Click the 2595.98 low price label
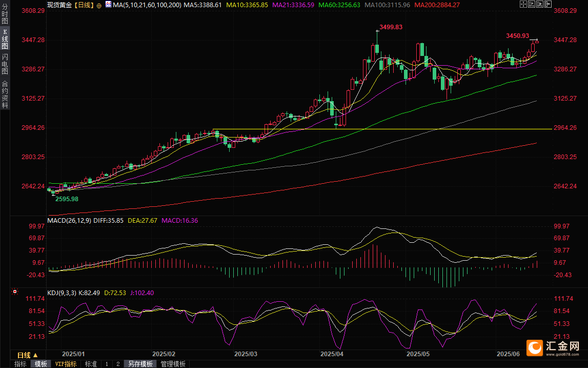 (x=67, y=199)
